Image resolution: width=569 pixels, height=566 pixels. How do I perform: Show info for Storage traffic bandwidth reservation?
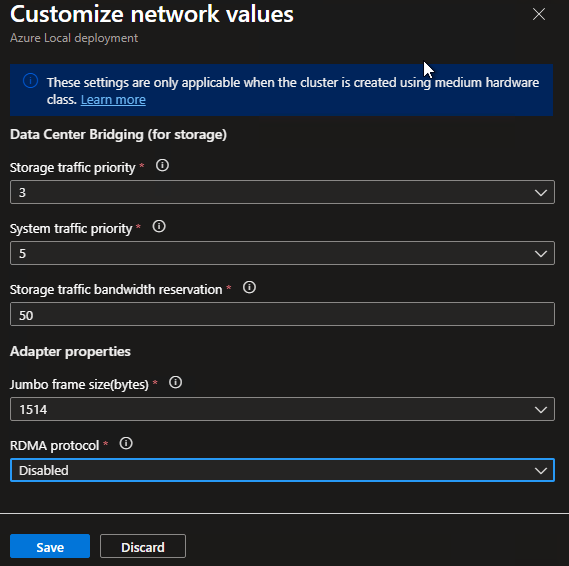coord(249,287)
